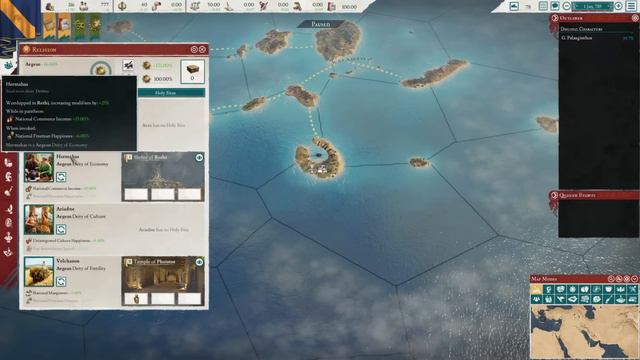Toggle eye icon on Temple of Phaistos
Viewport: 640px width, 360px height.
tap(199, 262)
